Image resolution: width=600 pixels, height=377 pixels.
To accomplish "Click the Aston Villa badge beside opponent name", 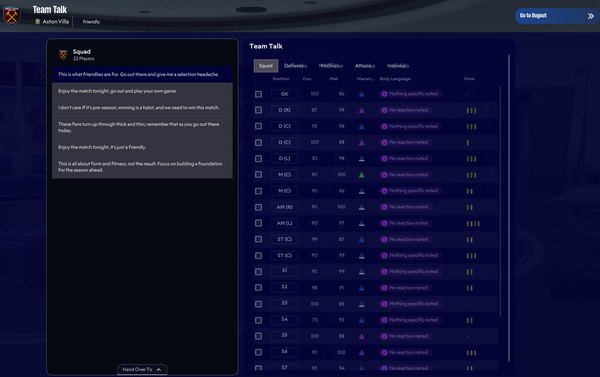I will (38, 22).
